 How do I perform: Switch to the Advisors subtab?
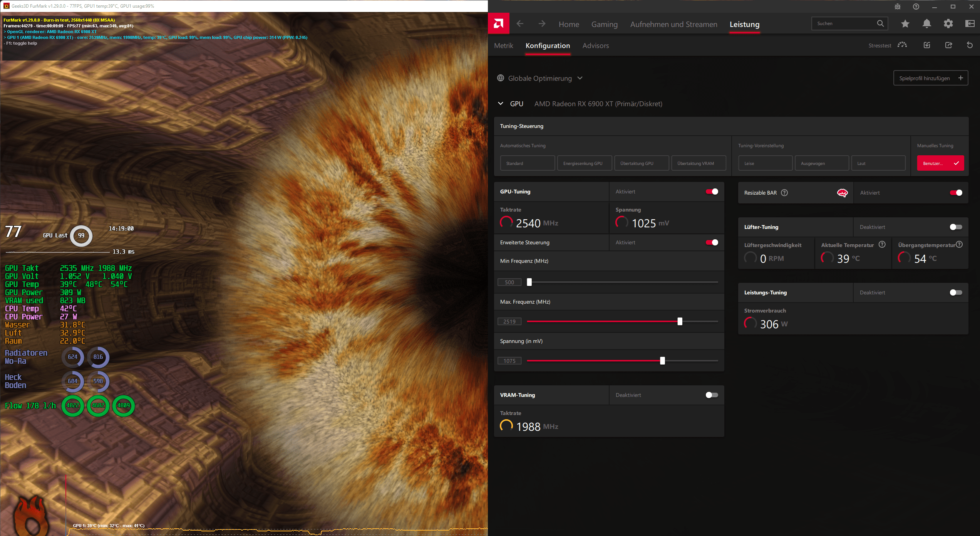pyautogui.click(x=595, y=45)
